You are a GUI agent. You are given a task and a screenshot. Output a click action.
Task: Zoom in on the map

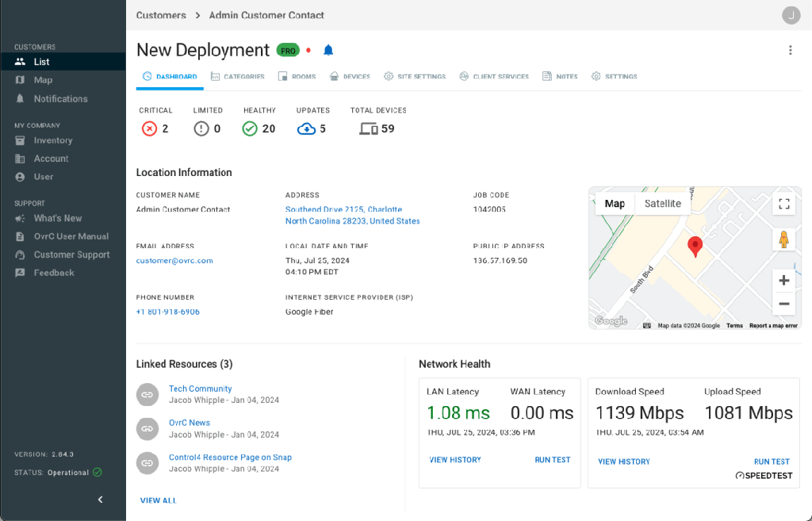pos(783,281)
